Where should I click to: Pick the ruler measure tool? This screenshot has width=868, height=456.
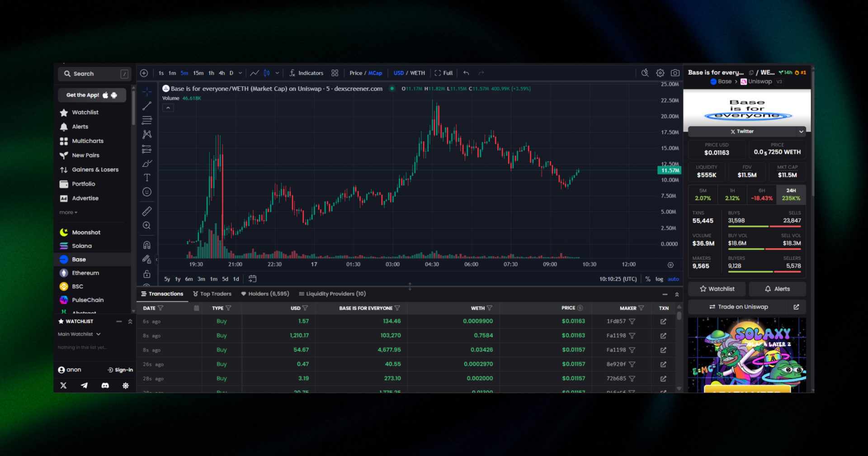147,211
